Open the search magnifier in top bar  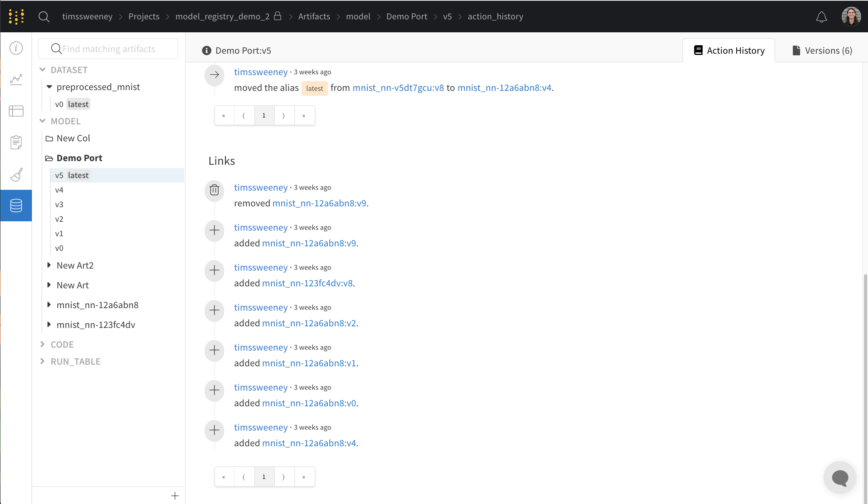44,17
